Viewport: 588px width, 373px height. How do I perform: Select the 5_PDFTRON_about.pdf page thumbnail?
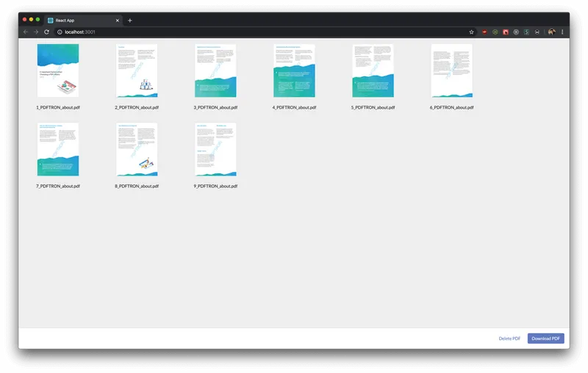[x=373, y=70]
